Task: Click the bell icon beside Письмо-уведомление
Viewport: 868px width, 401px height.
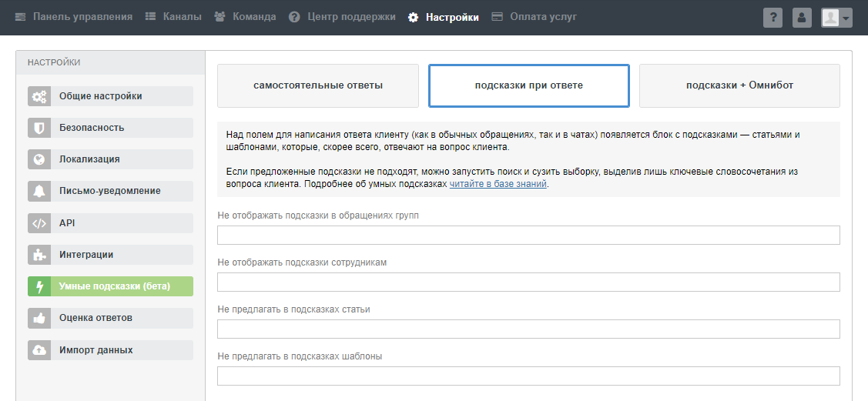Action: 39,192
